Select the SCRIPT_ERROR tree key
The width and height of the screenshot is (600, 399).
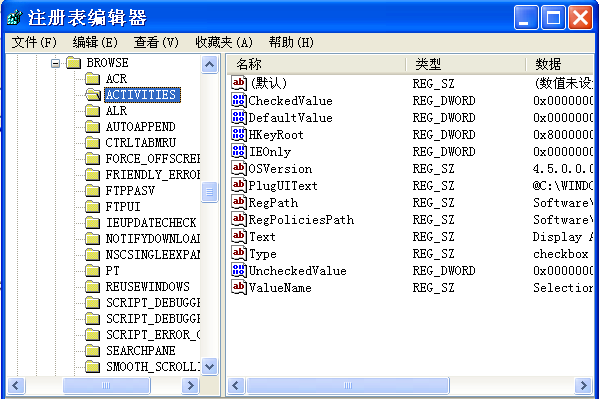tap(153, 335)
